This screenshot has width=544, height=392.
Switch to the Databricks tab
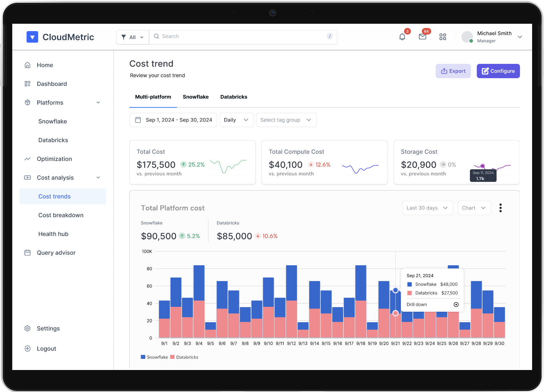[234, 97]
